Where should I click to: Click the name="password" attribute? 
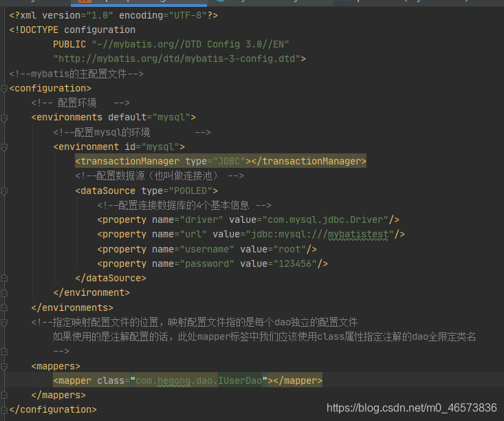pos(193,263)
